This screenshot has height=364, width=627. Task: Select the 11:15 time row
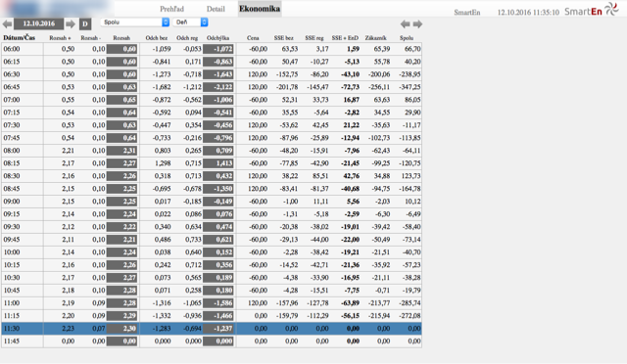coord(212,316)
